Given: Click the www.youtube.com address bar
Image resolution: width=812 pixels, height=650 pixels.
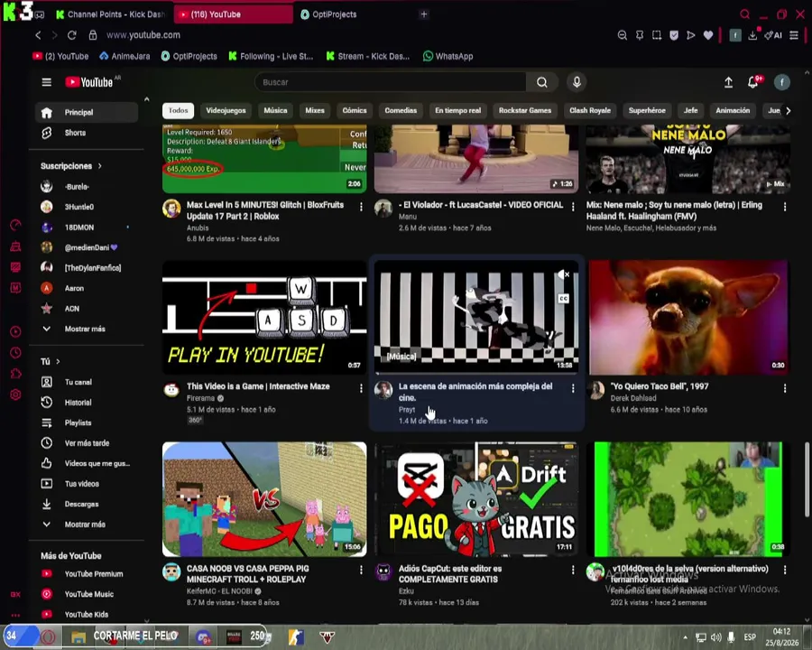Looking at the screenshot, I should pyautogui.click(x=143, y=35).
